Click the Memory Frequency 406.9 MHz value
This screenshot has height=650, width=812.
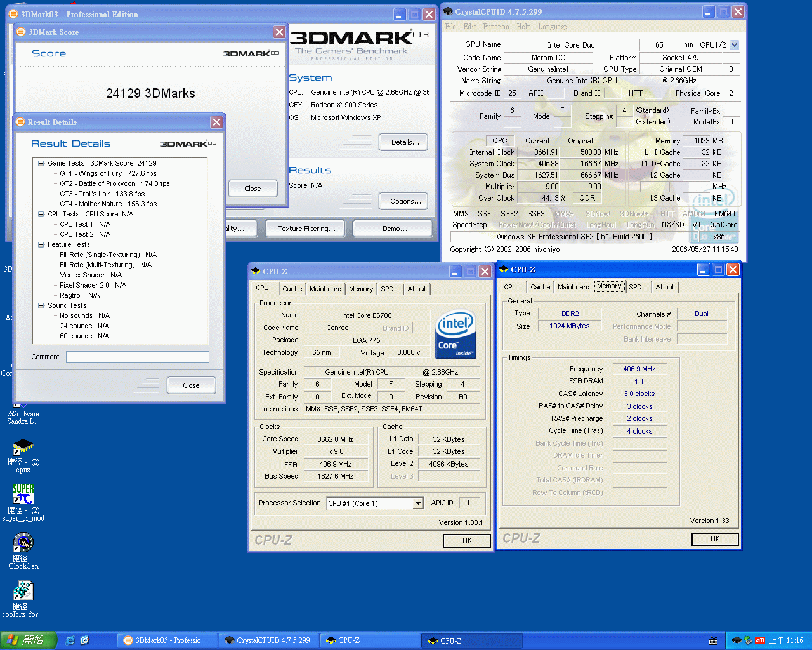(x=639, y=369)
